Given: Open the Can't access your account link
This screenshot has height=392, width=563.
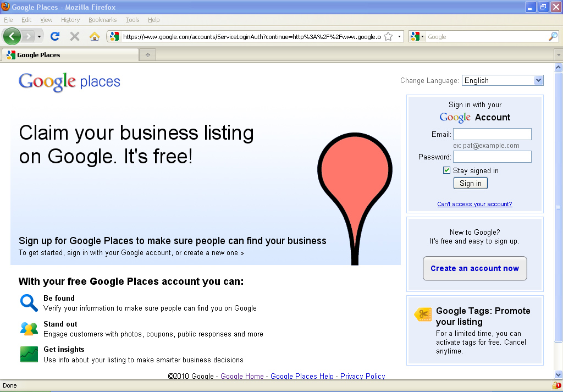Looking at the screenshot, I should pyautogui.click(x=474, y=204).
